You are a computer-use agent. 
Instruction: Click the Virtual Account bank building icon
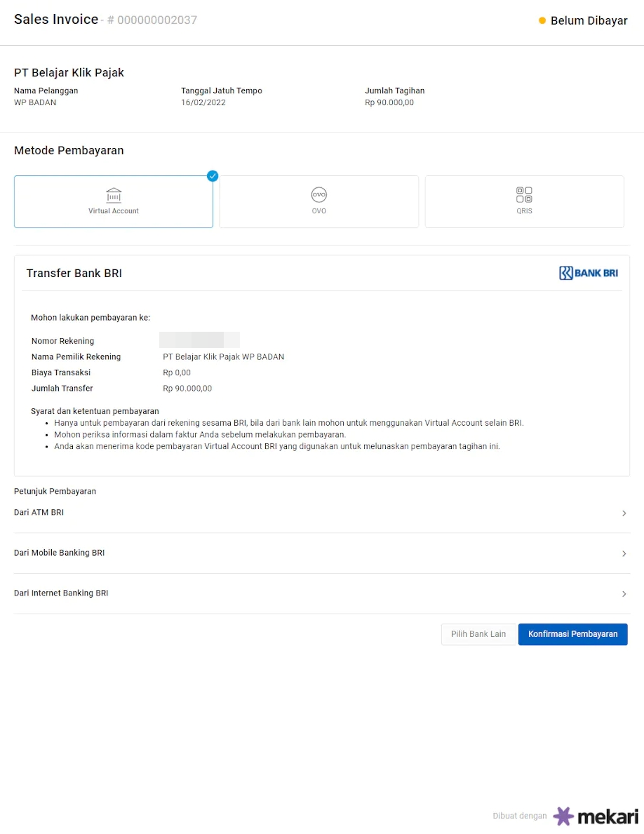113,194
